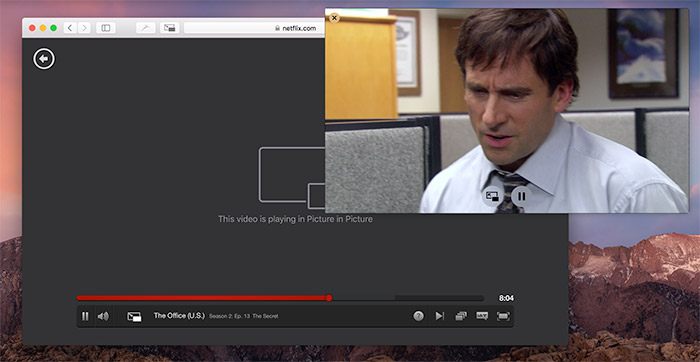Zoom the Safari window with green button

tap(54, 28)
